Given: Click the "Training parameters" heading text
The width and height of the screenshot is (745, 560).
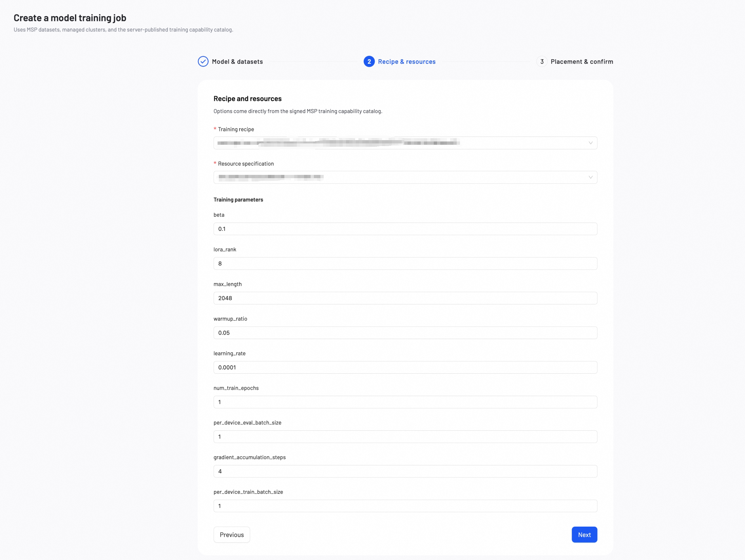Looking at the screenshot, I should click(238, 200).
